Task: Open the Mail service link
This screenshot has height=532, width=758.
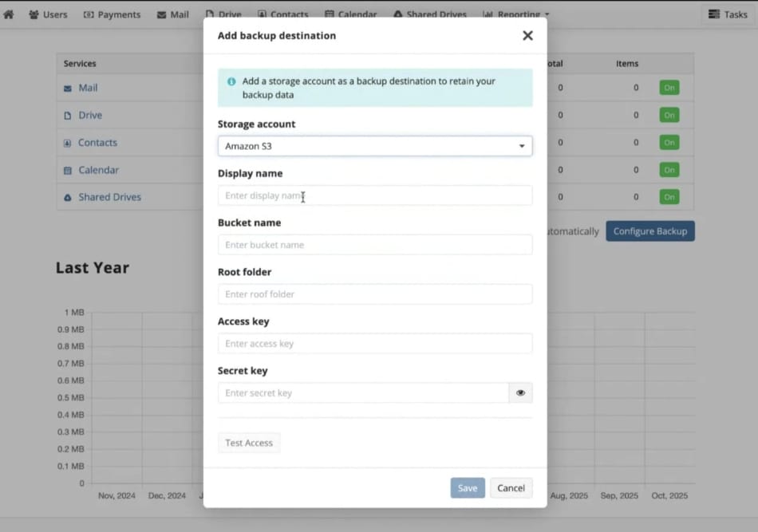Action: (88, 88)
